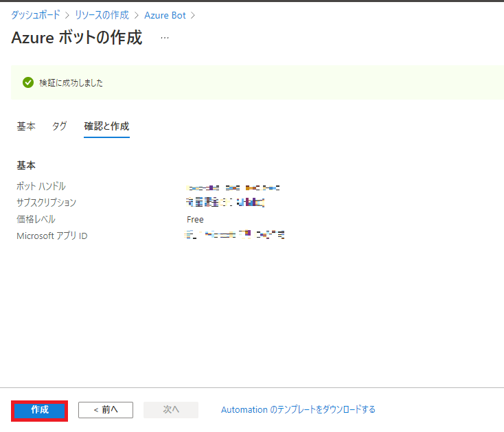Click the < 前へ button
504x432 pixels.
[x=105, y=410]
